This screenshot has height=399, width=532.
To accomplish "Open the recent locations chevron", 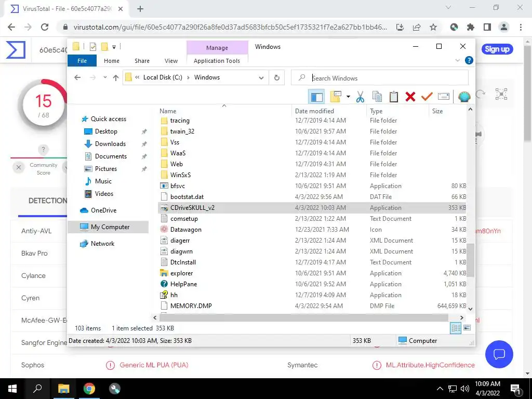I will click(x=105, y=77).
